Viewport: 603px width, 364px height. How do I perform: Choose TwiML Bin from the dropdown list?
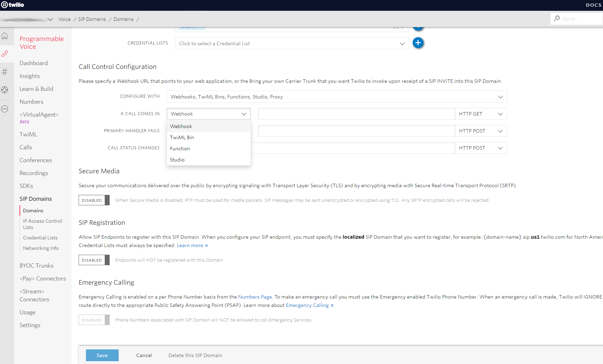pos(182,137)
